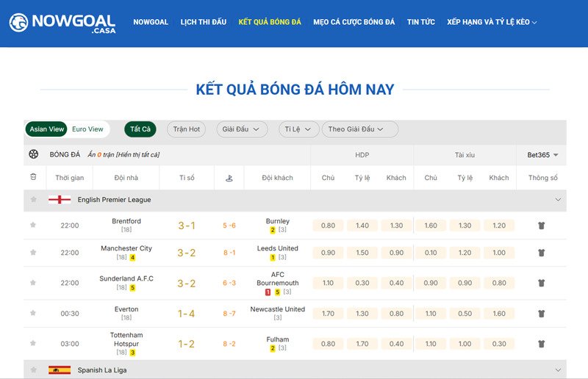Click the England flag icon

point(60,200)
